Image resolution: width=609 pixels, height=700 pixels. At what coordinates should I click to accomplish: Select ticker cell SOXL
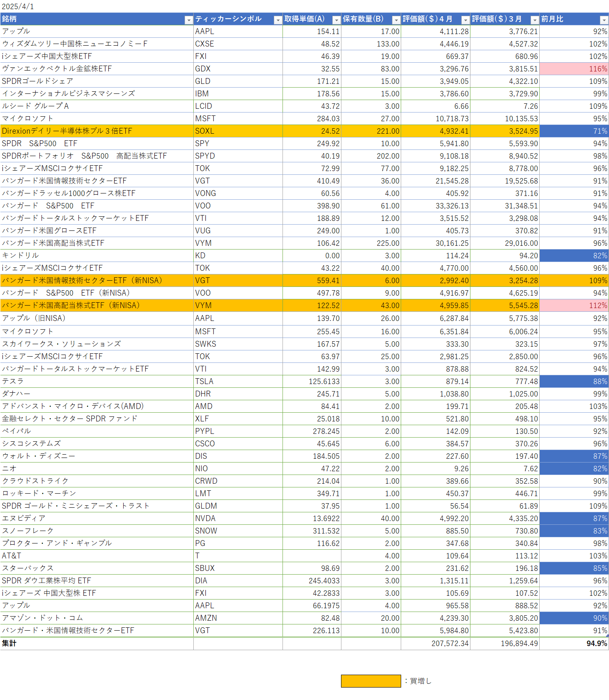coord(238,131)
